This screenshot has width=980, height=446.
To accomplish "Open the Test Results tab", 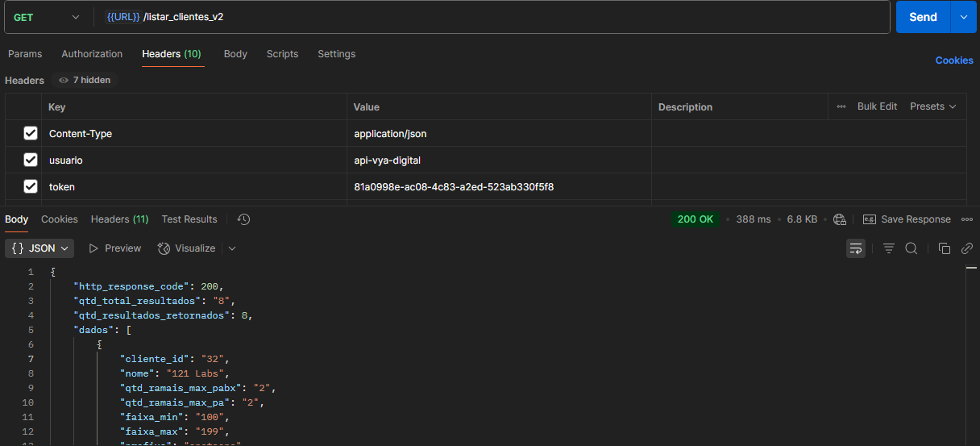I will pos(189,219).
